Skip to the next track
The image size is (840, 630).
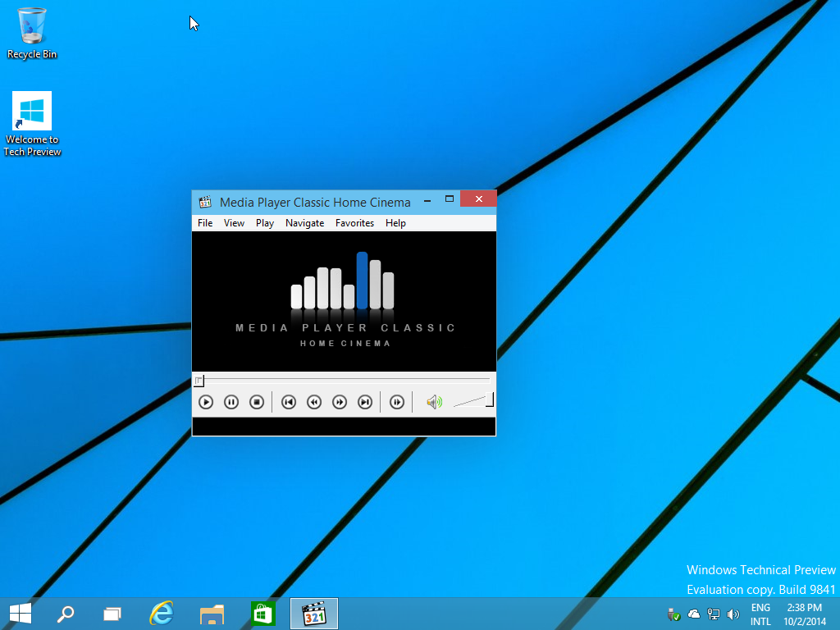point(365,402)
